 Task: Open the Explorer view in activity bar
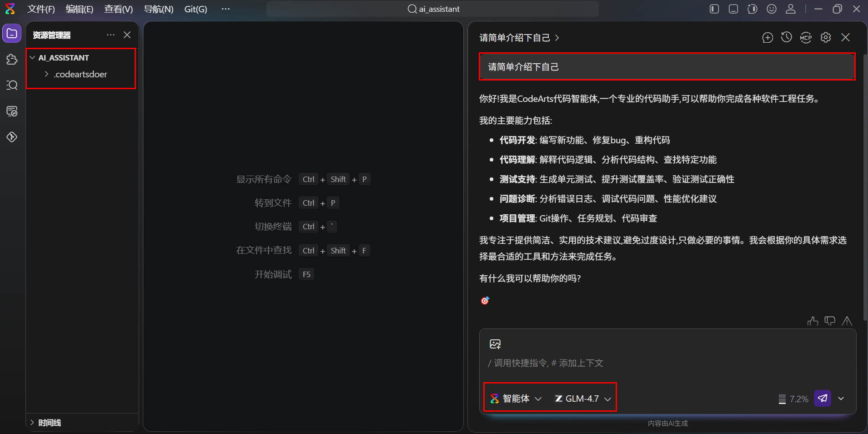(x=12, y=34)
